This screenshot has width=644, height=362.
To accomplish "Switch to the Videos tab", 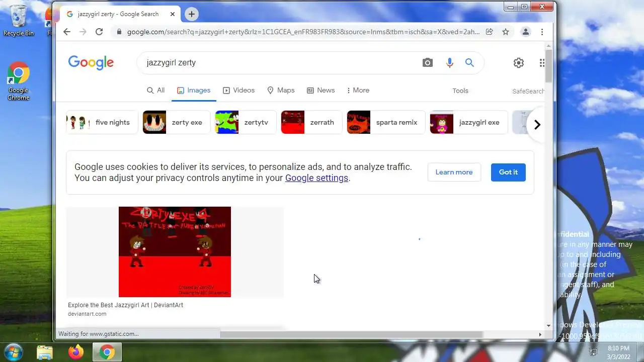I will tap(238, 90).
